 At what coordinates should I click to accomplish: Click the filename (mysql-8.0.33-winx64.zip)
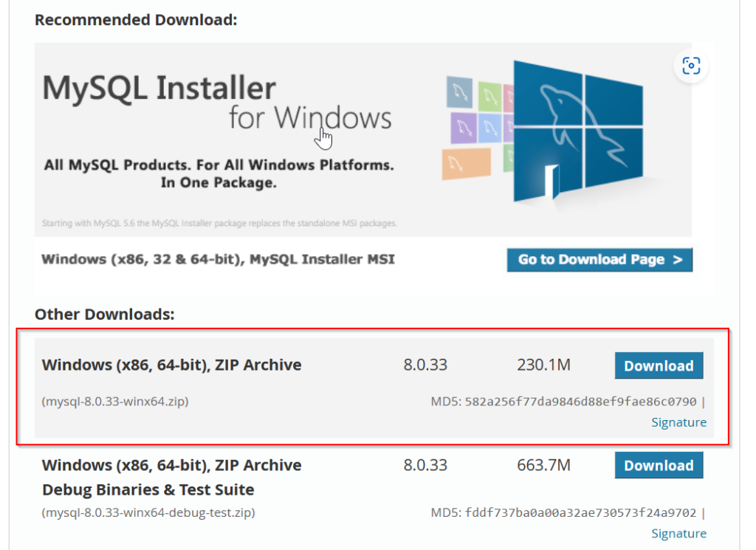pyautogui.click(x=115, y=402)
